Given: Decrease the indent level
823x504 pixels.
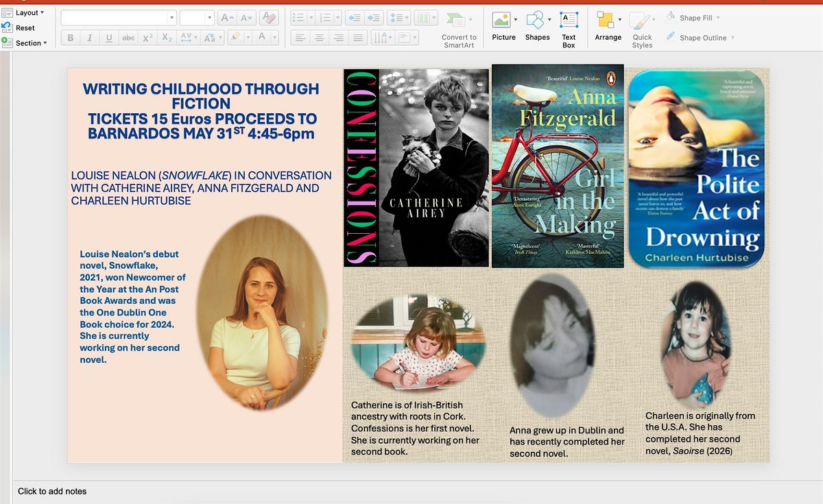Looking at the screenshot, I should pyautogui.click(x=355, y=18).
